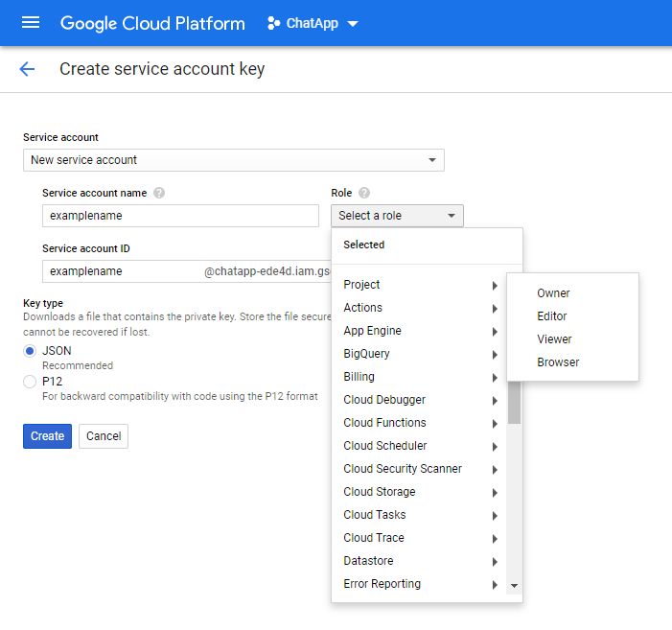Click the back arrow icon
672x630 pixels.
tap(27, 69)
